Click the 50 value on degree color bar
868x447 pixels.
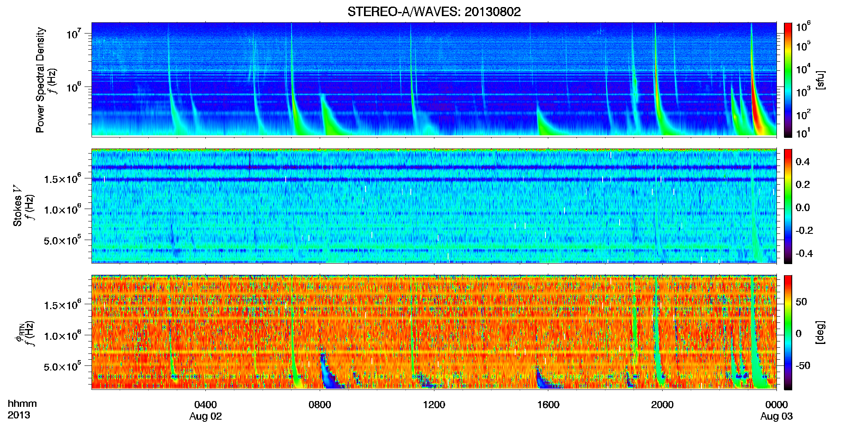[801, 302]
